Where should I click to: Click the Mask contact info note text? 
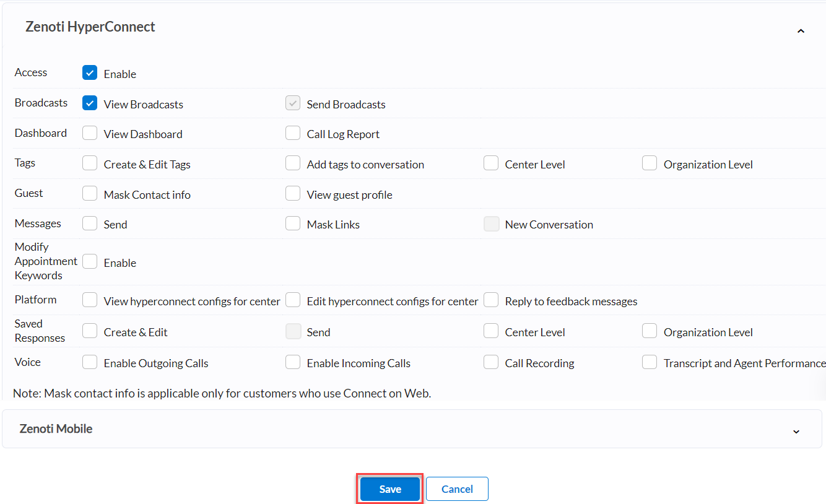click(x=222, y=393)
